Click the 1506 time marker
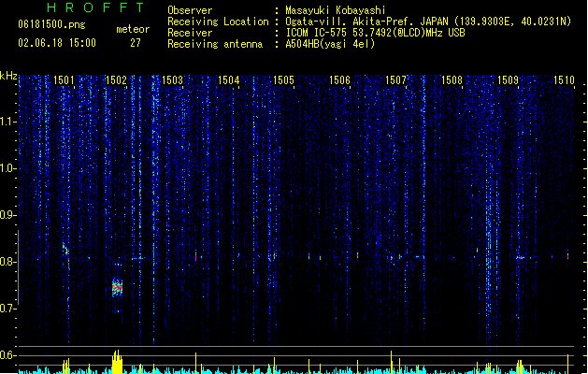The width and height of the screenshot is (588, 374). click(339, 80)
